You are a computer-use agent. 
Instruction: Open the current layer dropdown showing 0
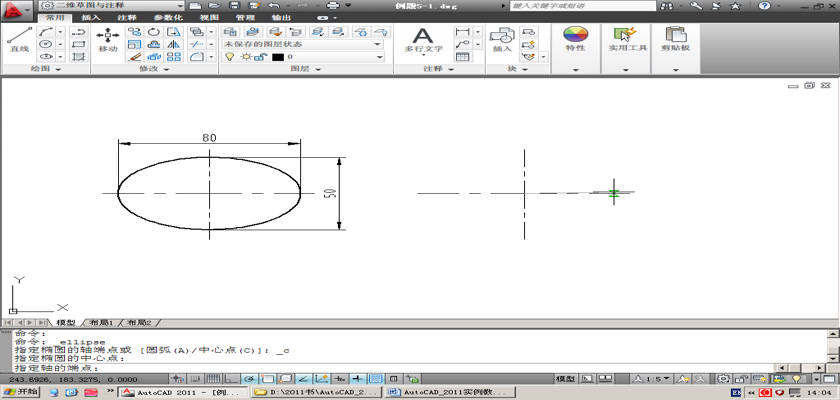pos(303,57)
